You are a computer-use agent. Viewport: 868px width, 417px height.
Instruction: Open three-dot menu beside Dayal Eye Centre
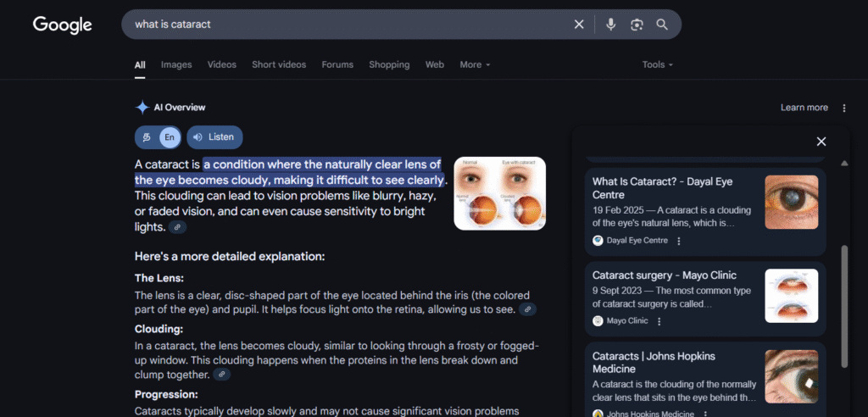679,241
